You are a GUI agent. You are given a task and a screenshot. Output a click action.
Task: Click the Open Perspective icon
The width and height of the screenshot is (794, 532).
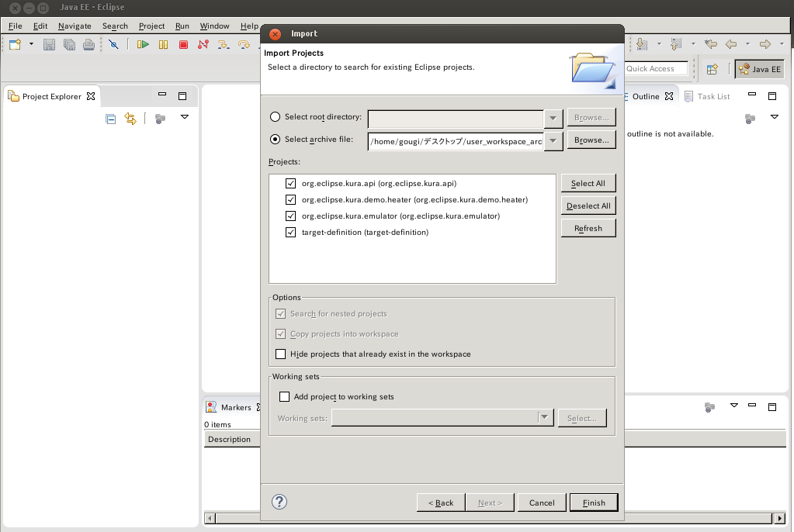(x=713, y=69)
